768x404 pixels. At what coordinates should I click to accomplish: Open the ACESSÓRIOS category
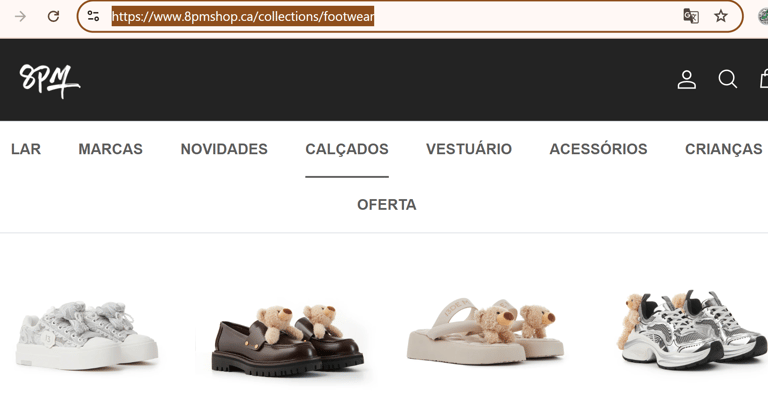(598, 149)
